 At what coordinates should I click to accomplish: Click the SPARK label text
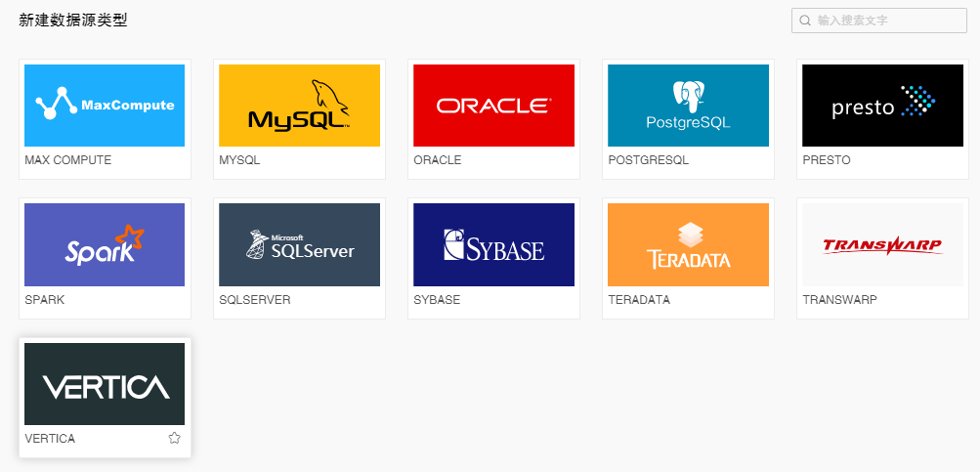click(x=44, y=299)
